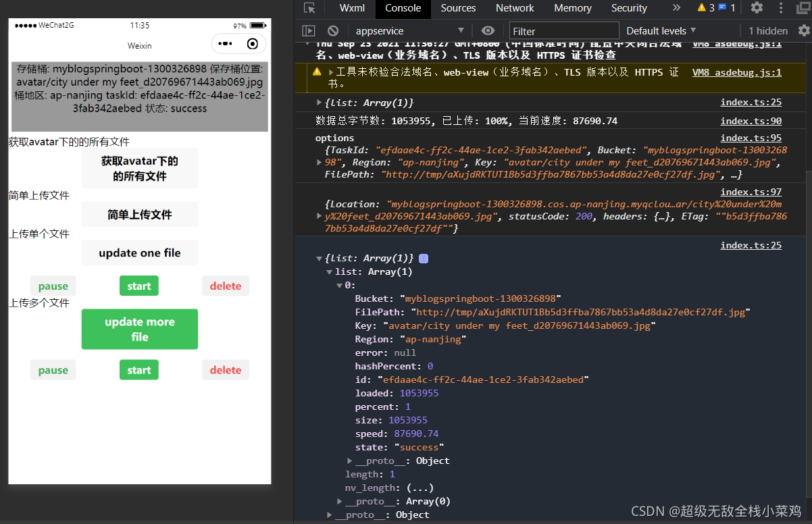Open the Default levels dropdown

tap(661, 30)
